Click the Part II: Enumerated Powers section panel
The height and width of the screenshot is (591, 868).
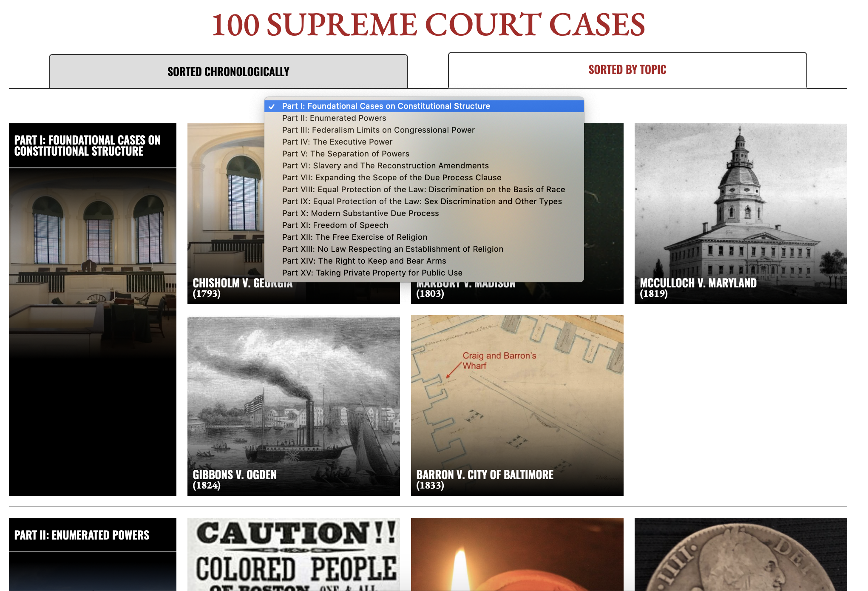93,554
